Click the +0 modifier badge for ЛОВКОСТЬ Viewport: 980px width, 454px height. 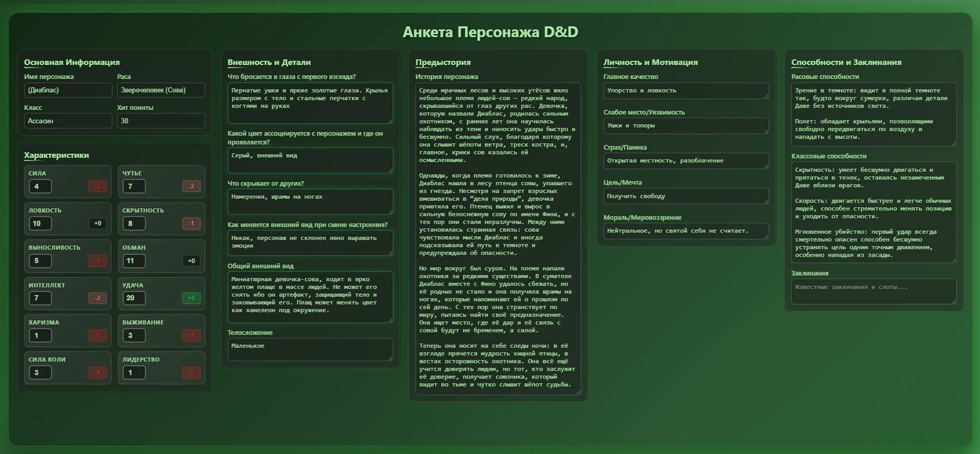98,223
